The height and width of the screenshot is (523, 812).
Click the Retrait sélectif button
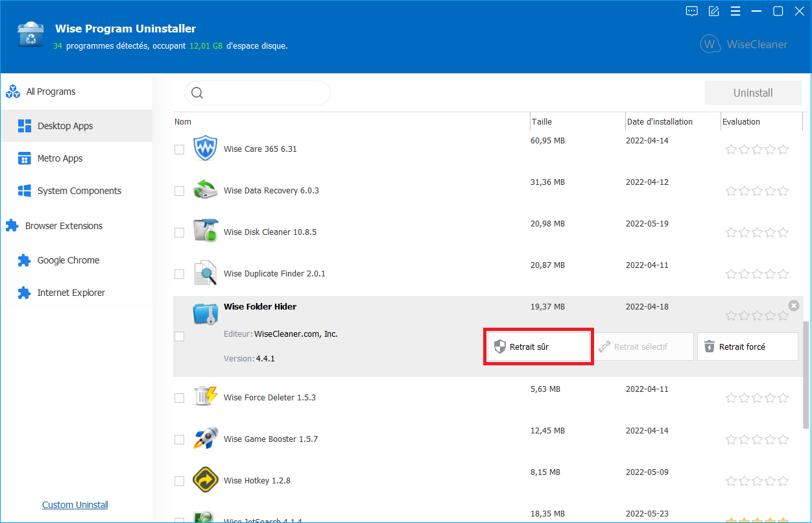(643, 347)
